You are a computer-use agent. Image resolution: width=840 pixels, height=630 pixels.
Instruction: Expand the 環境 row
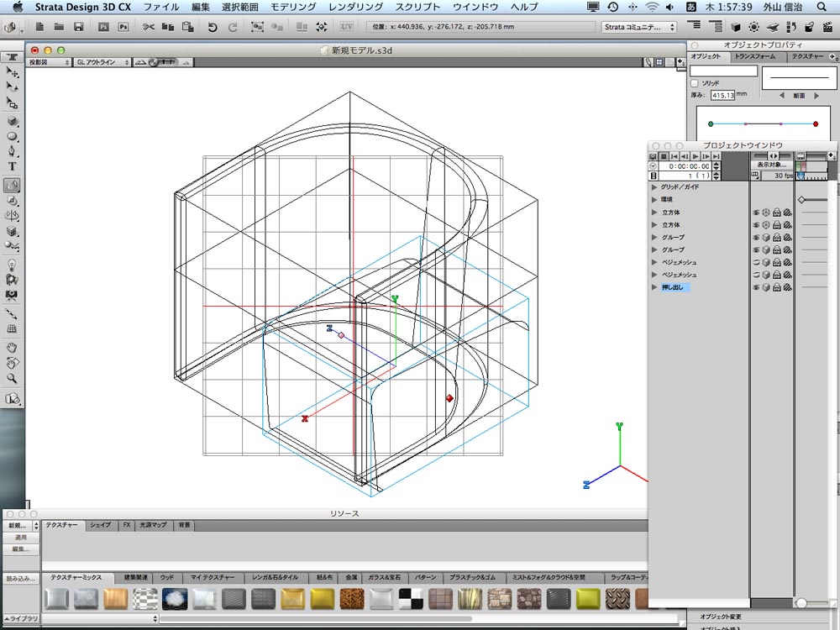pyautogui.click(x=654, y=200)
